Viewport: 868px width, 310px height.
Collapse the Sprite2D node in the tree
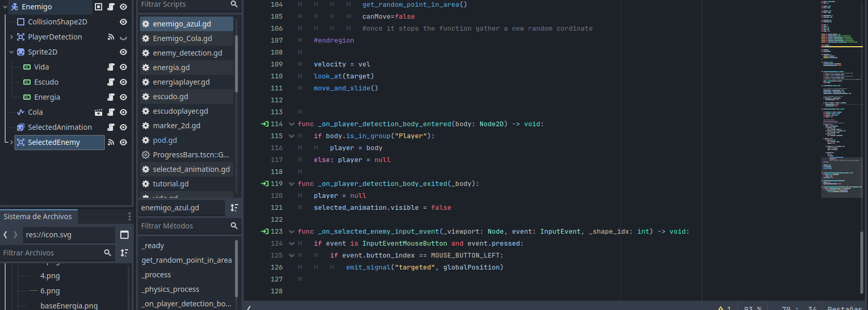pyautogui.click(x=11, y=52)
